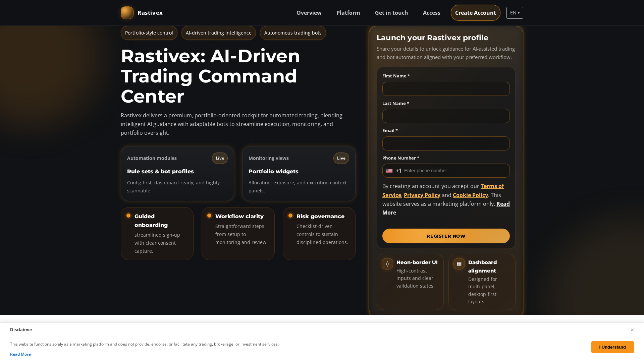Click the Monitoring views label
Viewport: 644px width, 362px height.
coord(269,158)
